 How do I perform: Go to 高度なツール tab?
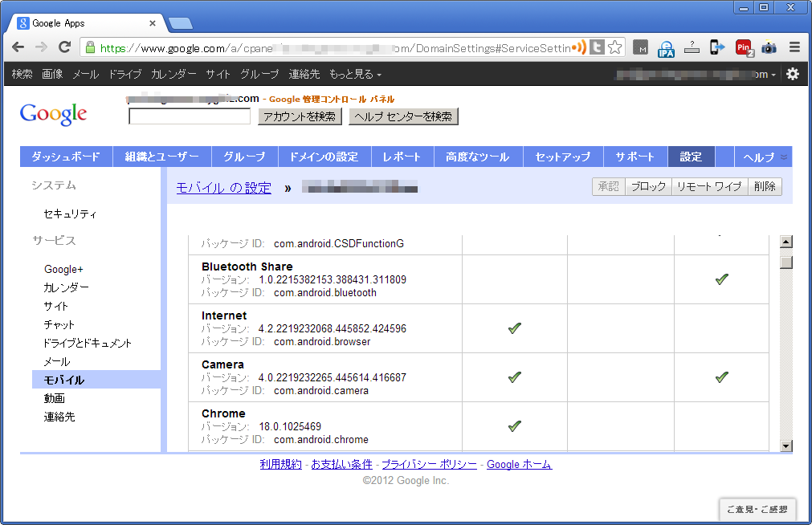(478, 157)
